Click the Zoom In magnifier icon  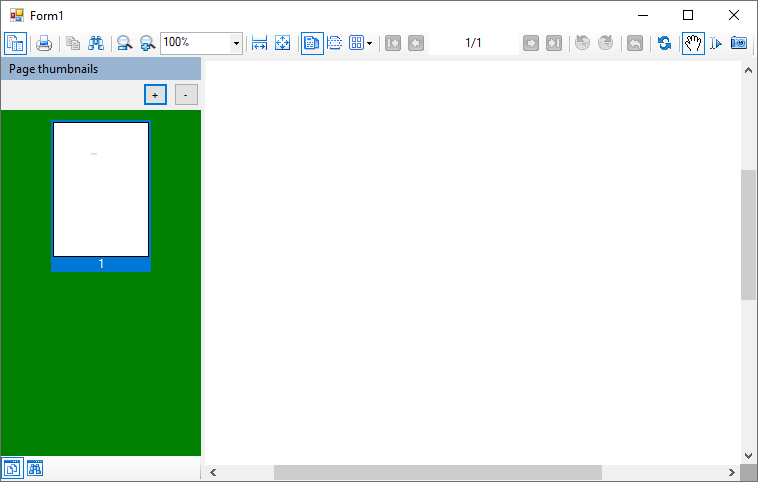pos(147,44)
